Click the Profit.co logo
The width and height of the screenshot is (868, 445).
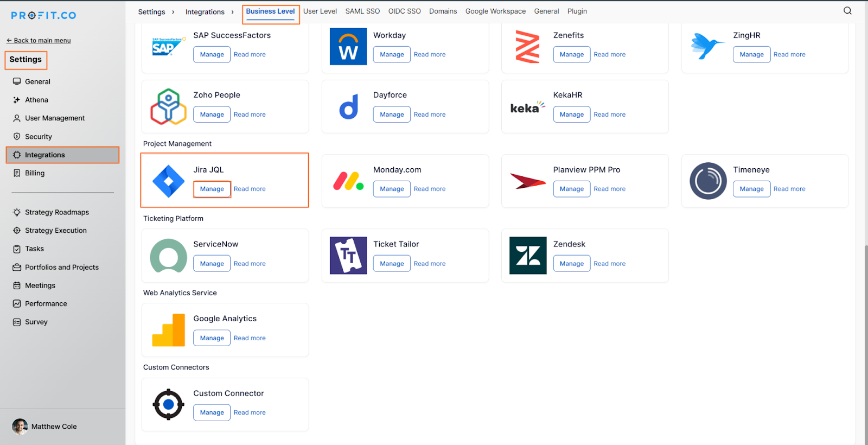[43, 15]
